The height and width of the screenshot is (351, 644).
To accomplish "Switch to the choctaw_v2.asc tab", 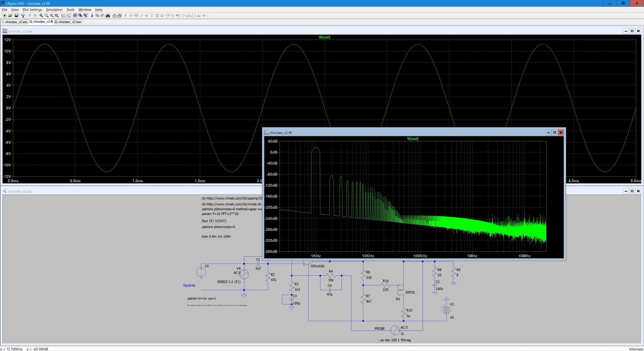I will 14,22.
